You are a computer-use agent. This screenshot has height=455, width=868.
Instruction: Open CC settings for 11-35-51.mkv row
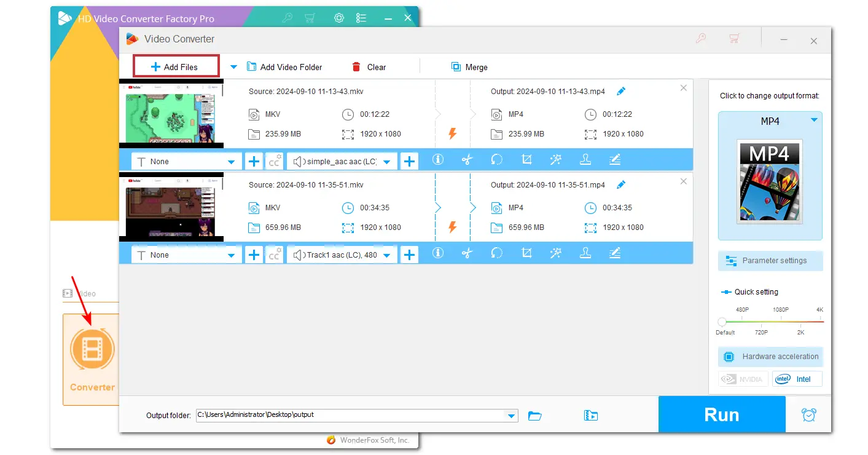click(x=275, y=255)
